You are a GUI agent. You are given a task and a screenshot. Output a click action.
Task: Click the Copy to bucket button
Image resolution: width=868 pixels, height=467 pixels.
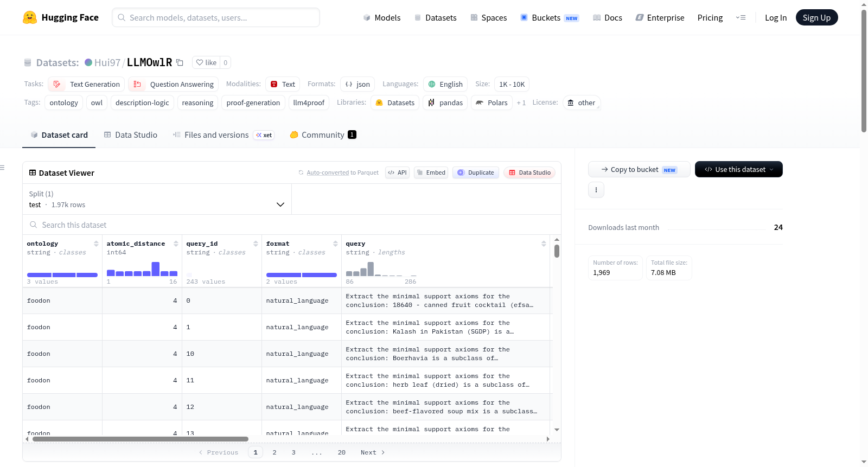[639, 169]
